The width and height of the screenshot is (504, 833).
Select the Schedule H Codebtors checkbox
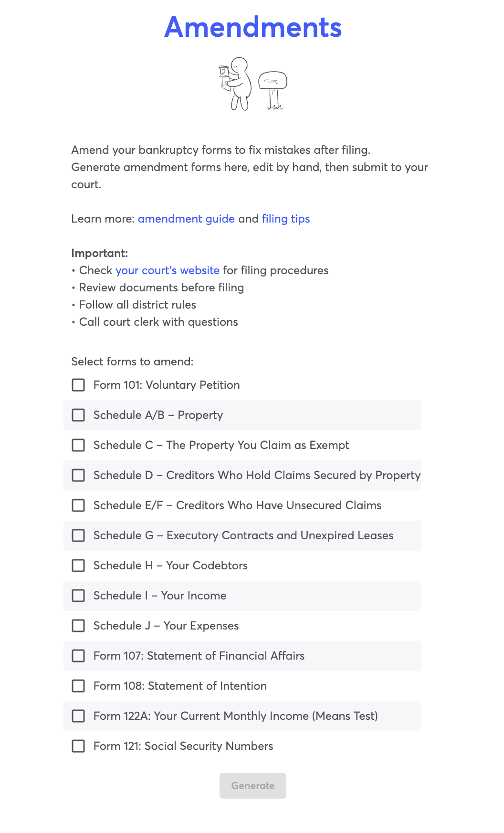(x=78, y=566)
